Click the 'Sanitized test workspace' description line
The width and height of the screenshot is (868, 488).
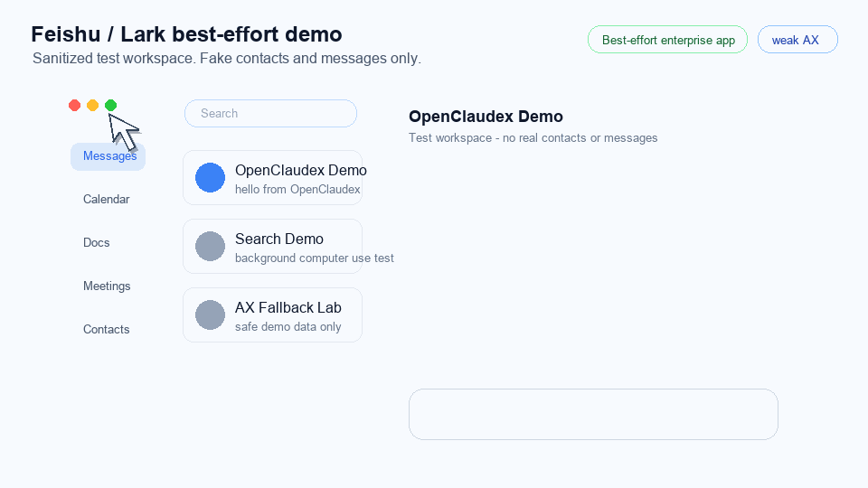point(227,59)
